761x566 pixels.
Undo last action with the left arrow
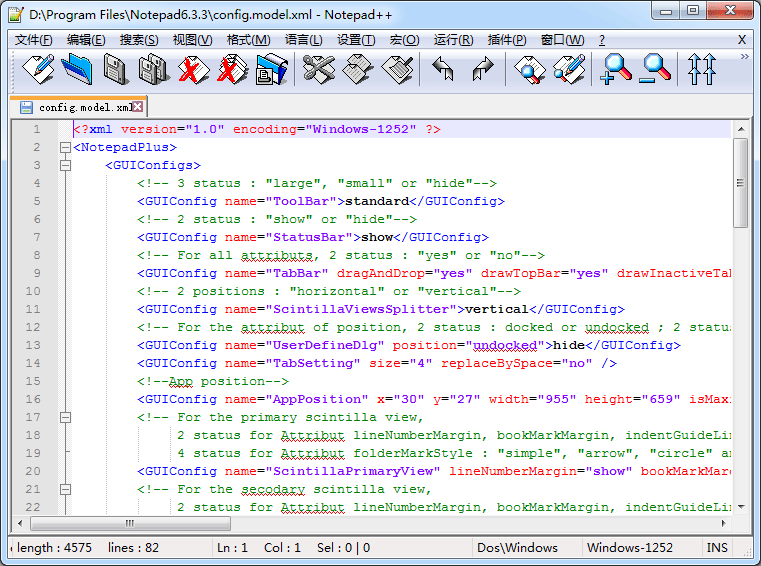tap(443, 69)
